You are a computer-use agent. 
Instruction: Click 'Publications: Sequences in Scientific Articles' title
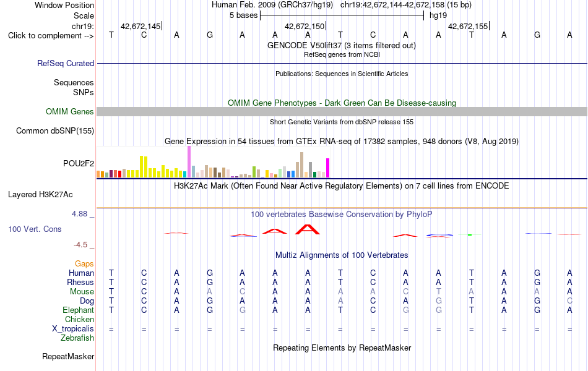[x=342, y=74]
